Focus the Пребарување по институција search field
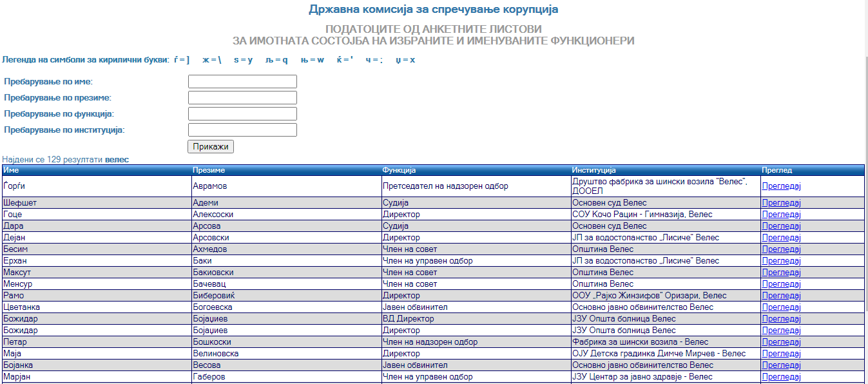 pos(242,130)
